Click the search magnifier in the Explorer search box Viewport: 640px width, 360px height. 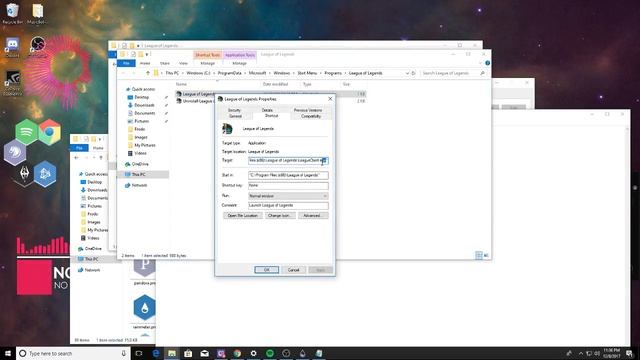pyautogui.click(x=482, y=73)
